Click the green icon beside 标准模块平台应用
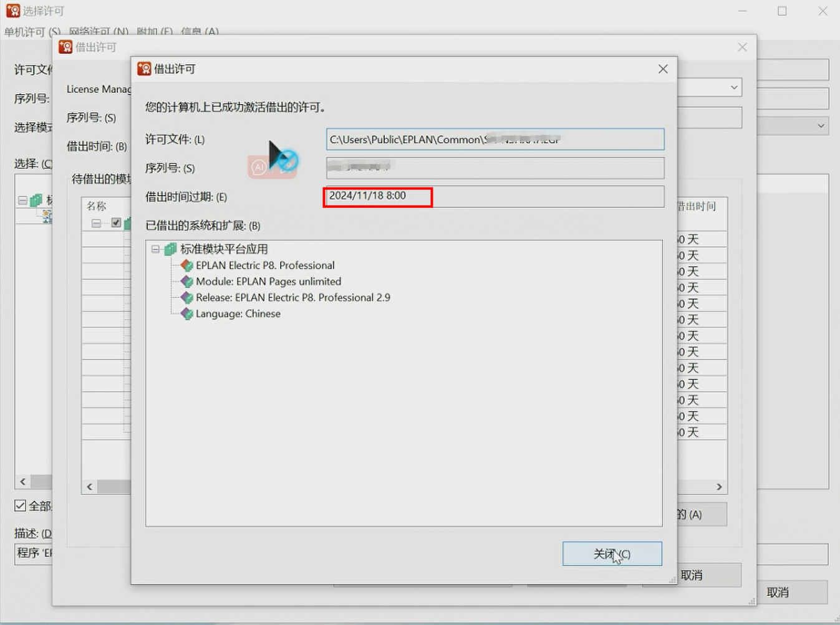840x625 pixels. [170, 249]
